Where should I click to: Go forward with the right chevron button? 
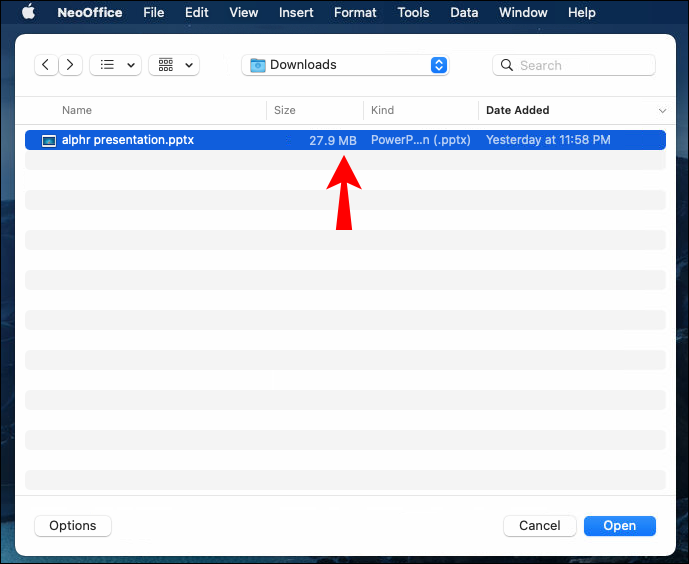tap(70, 65)
